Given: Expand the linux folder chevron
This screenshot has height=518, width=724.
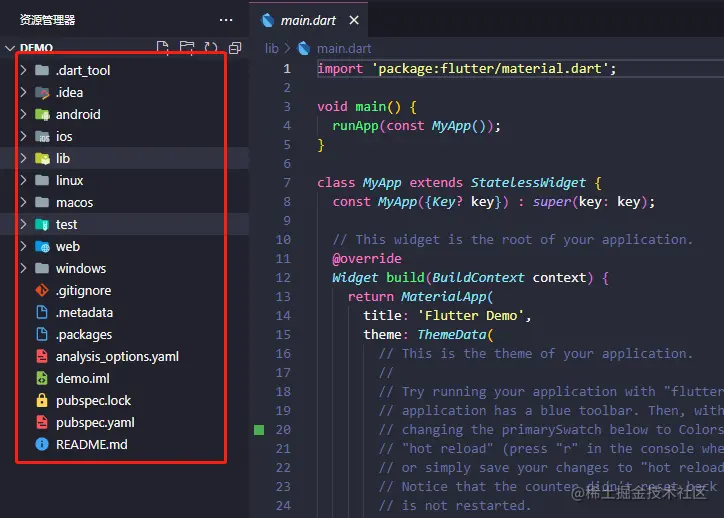Looking at the screenshot, I should (x=24, y=180).
